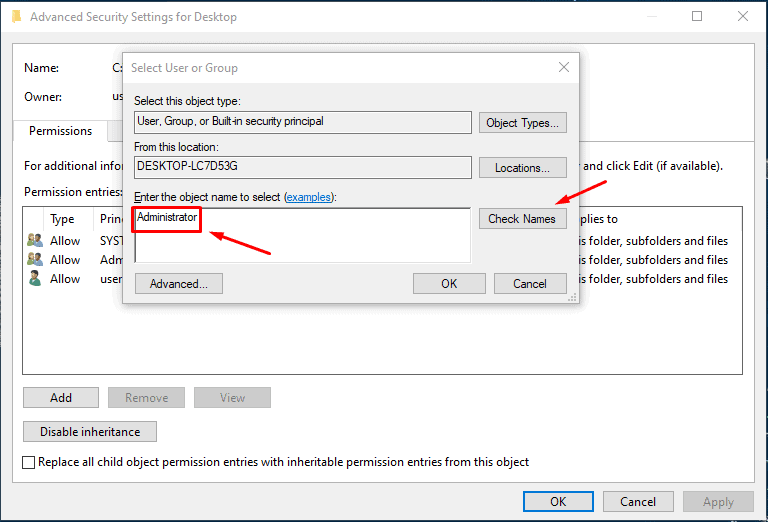Click OK in Advanced Security Settings window
This screenshot has height=522, width=768.
558,501
